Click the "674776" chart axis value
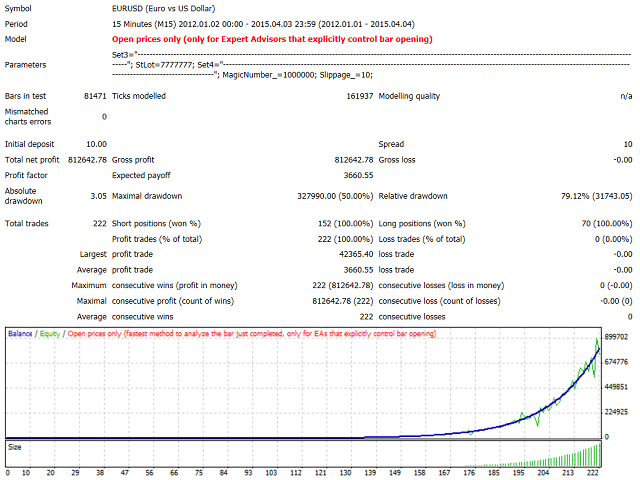 (x=616, y=362)
